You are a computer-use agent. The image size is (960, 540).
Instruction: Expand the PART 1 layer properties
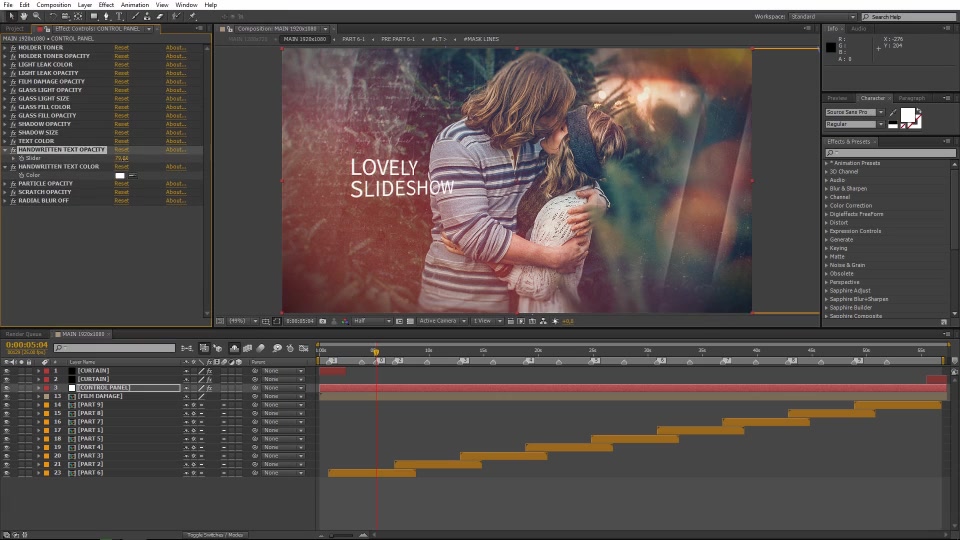(x=39, y=430)
